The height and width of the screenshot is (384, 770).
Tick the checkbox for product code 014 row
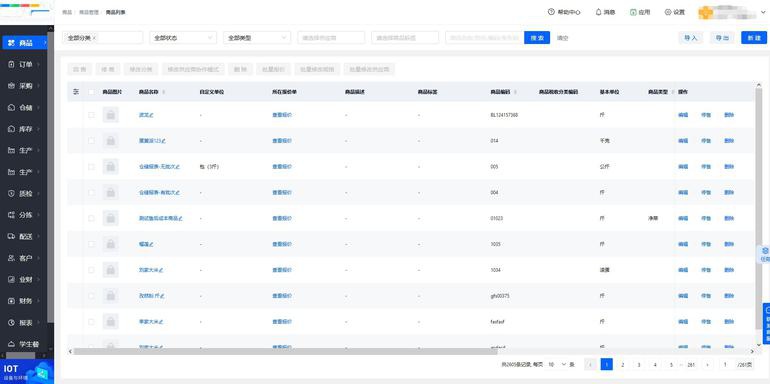tap(91, 140)
